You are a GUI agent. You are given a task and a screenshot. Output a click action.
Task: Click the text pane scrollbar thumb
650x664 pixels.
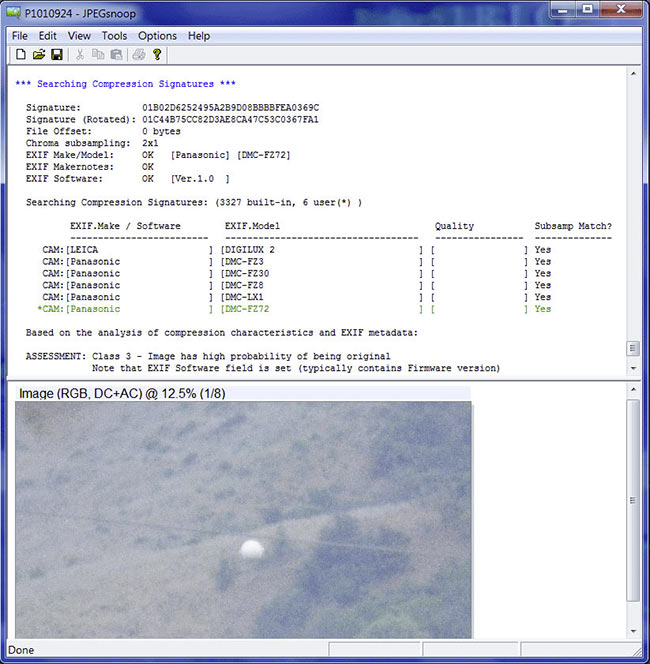[x=633, y=349]
